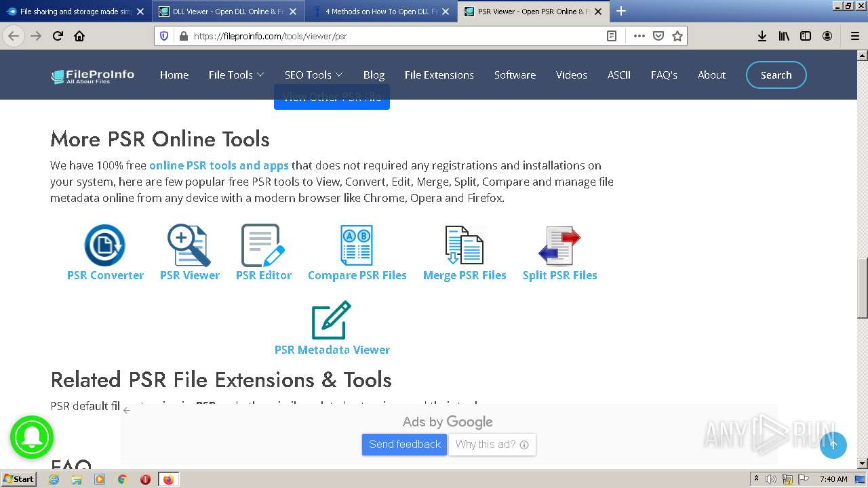Viewport: 868px width, 488px height.
Task: View site security lock information
Action: (183, 36)
